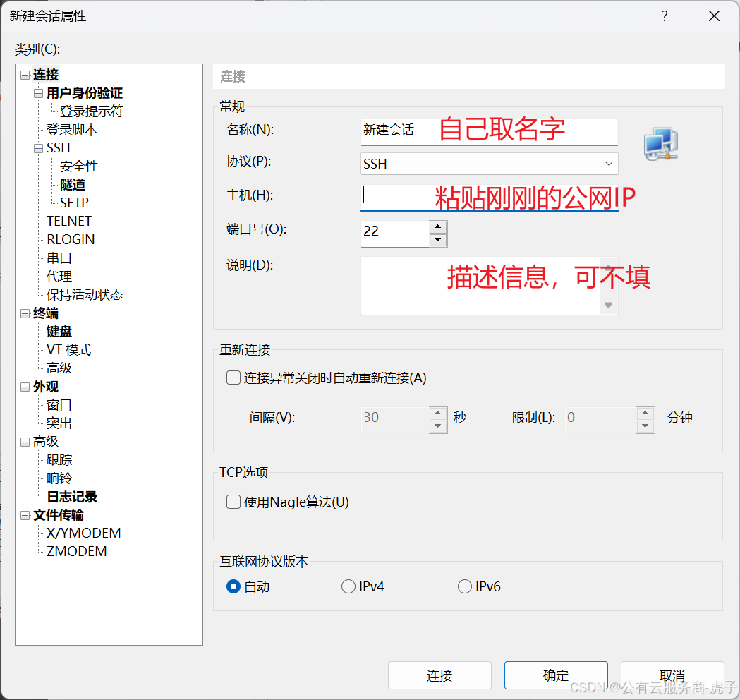The image size is (740, 700).
Task: Collapse the 终端 tree node
Action: (25, 313)
